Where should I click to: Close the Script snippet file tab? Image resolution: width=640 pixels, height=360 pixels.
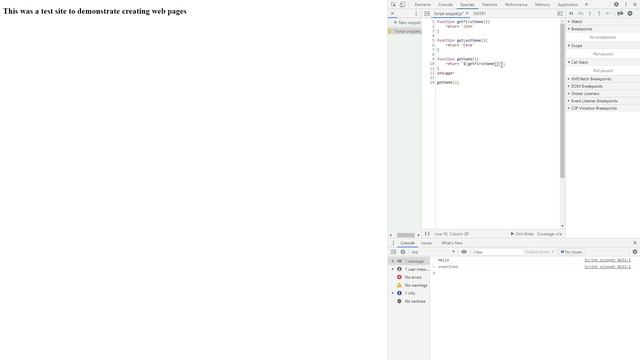pyautogui.click(x=467, y=13)
